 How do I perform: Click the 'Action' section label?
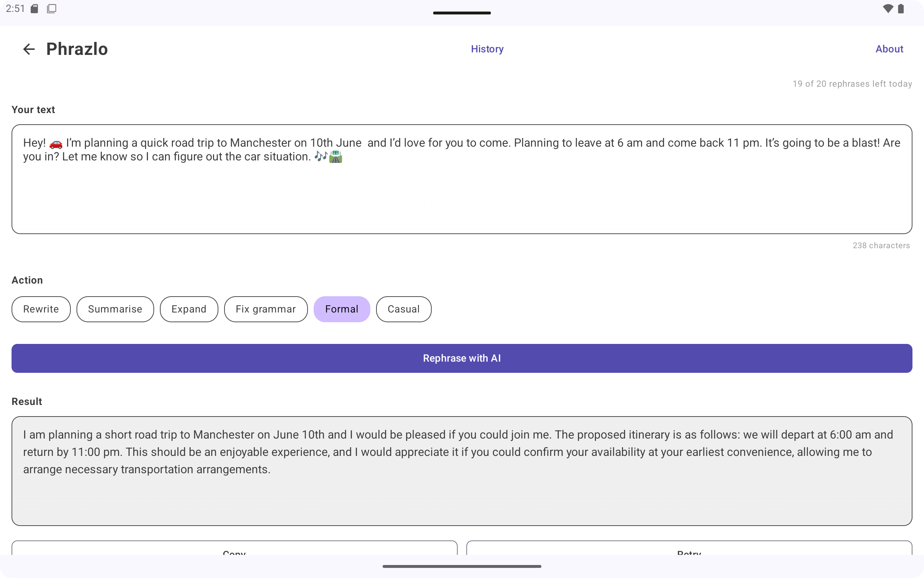pos(27,280)
